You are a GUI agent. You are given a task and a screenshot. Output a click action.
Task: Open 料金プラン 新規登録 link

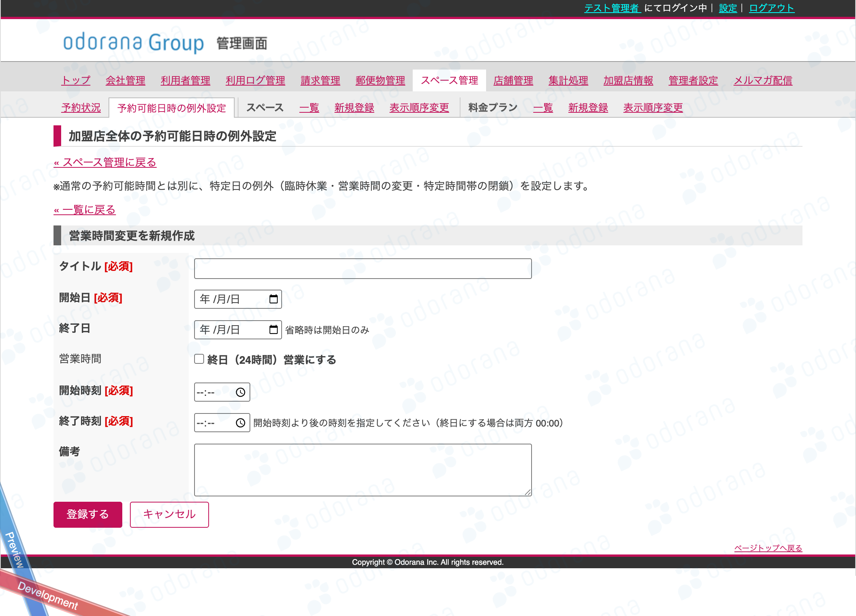[588, 108]
